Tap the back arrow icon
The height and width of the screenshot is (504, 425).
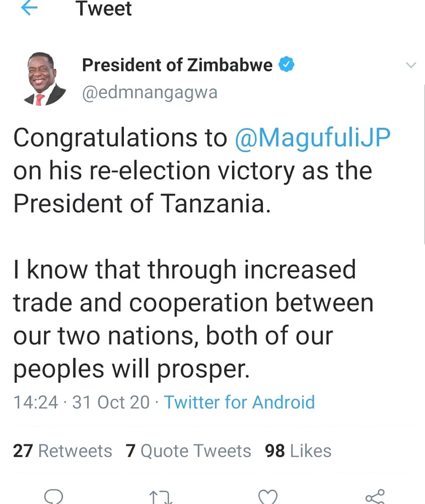point(29,8)
